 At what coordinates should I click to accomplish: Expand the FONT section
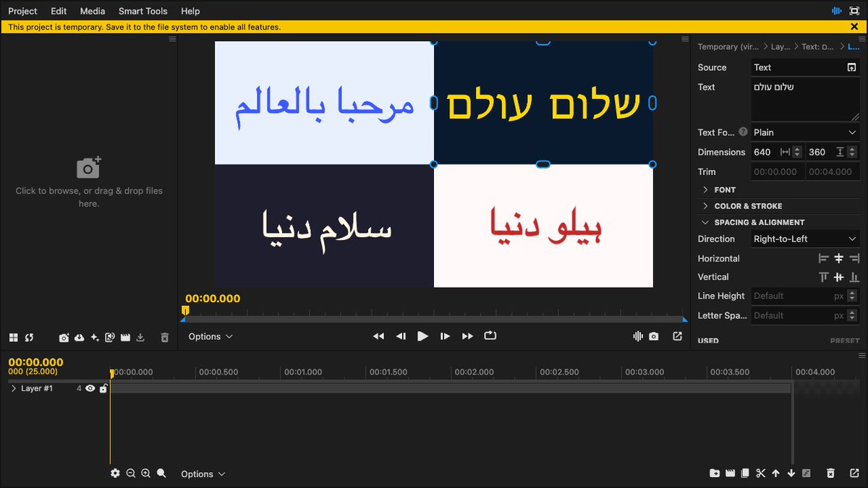pyautogui.click(x=779, y=189)
